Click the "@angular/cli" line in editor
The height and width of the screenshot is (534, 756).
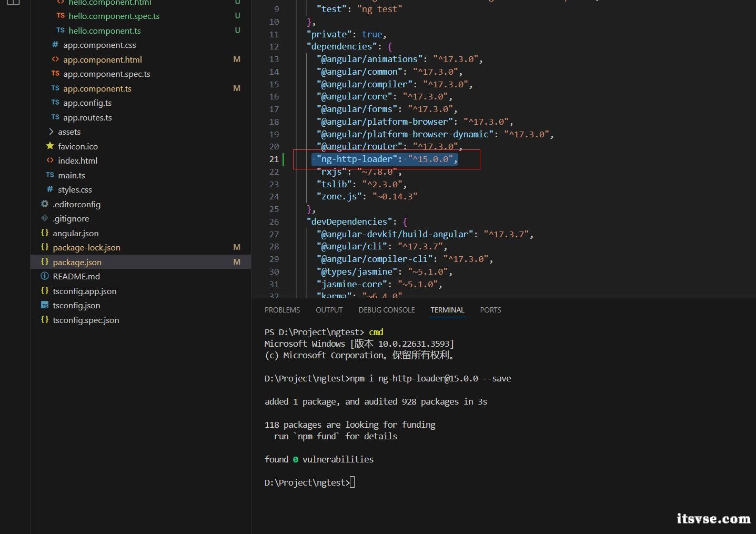382,246
